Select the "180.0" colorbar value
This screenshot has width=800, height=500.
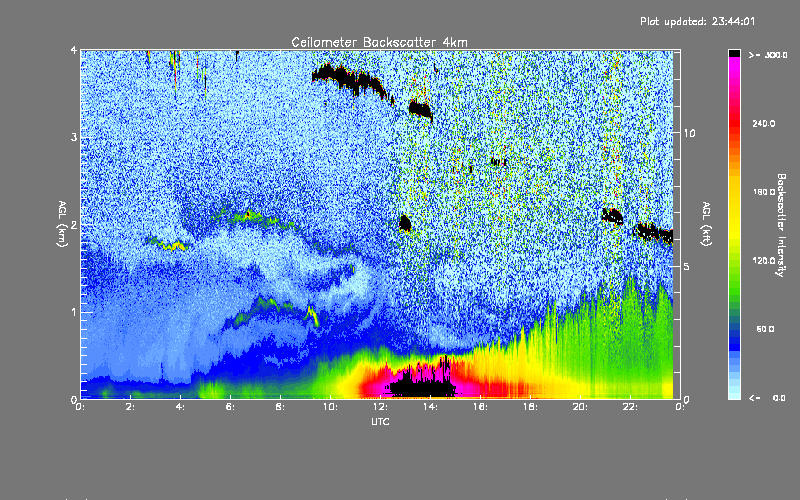(764, 192)
